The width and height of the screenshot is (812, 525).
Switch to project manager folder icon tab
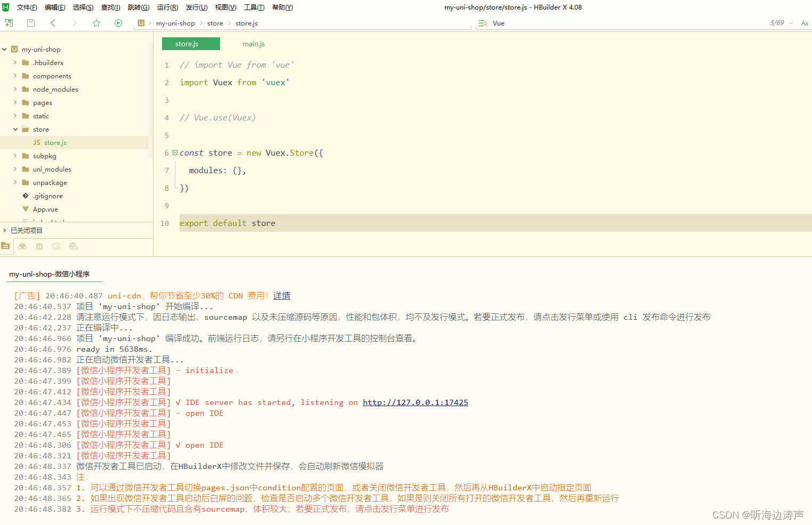5,246
